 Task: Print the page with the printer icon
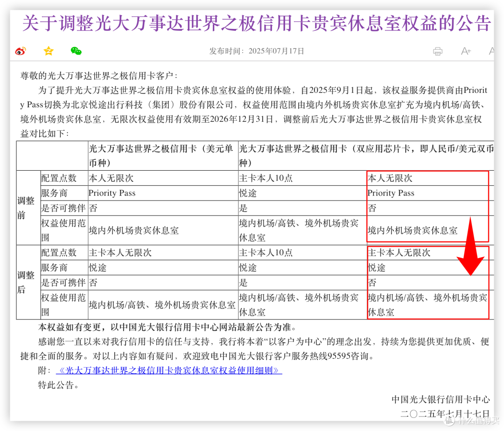[437, 51]
